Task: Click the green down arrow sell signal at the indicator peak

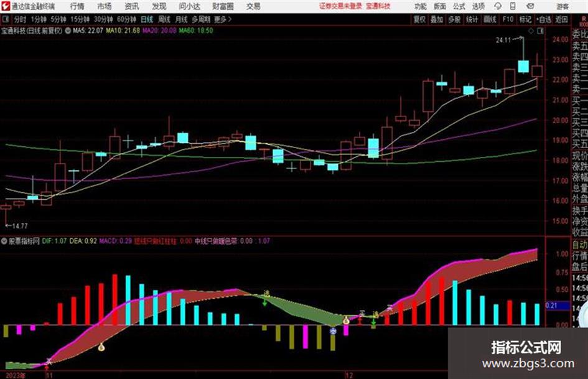Action: [264, 302]
